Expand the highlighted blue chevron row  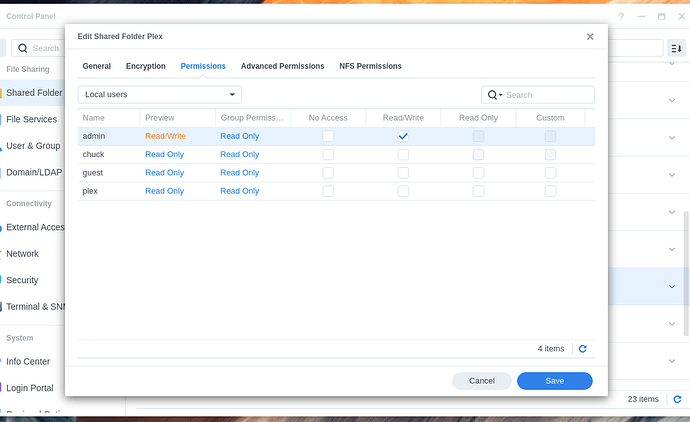[672, 286]
